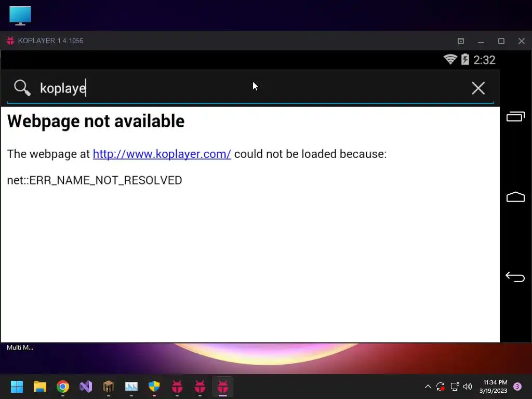Open the notification badge showing 3
This screenshot has height=399, width=532.
click(x=517, y=387)
